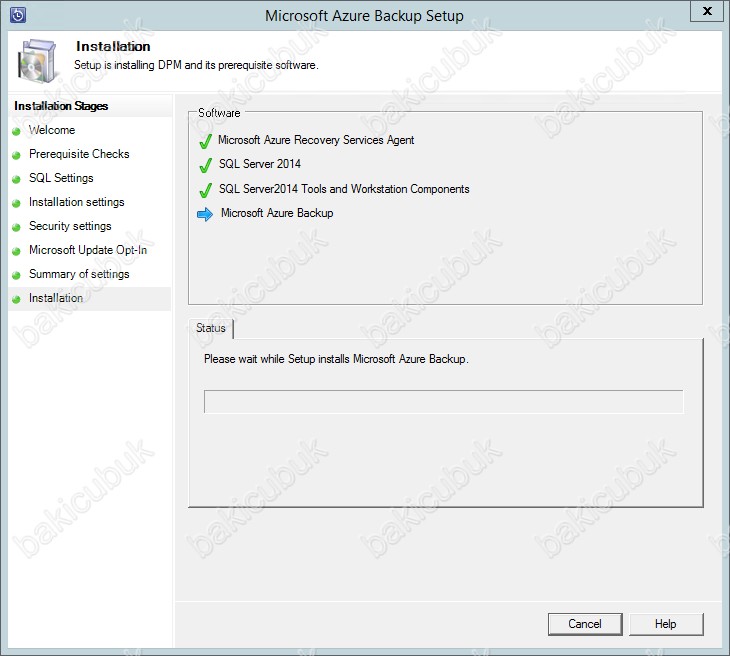Select the Security settings stage
The width and height of the screenshot is (730, 656).
click(70, 226)
